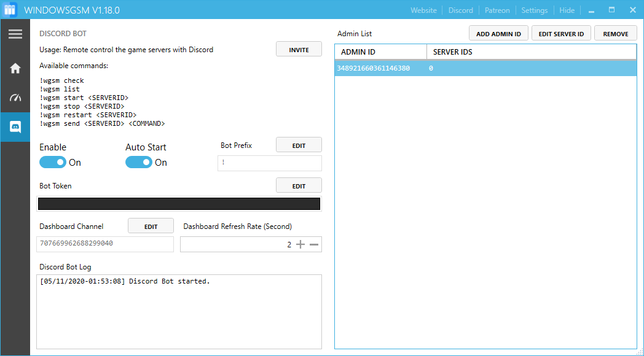Image resolution: width=644 pixels, height=356 pixels.
Task: Turn off the Auto Start switch
Action: [x=139, y=162]
